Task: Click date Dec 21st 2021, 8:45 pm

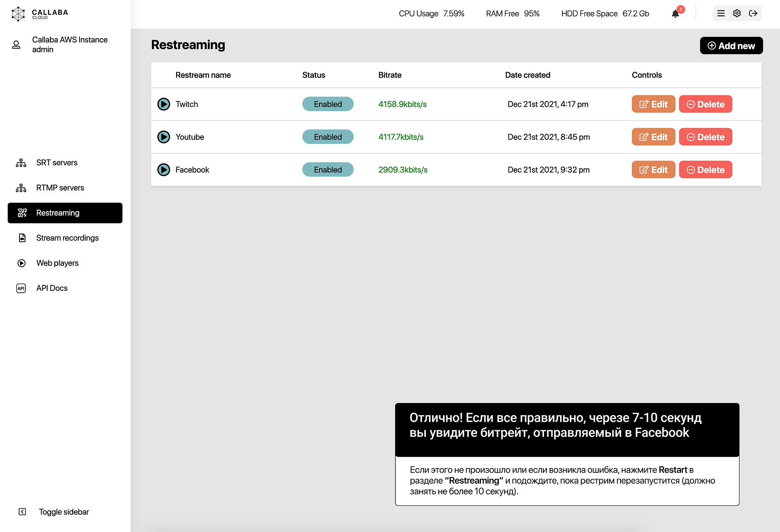Action: pyautogui.click(x=549, y=137)
